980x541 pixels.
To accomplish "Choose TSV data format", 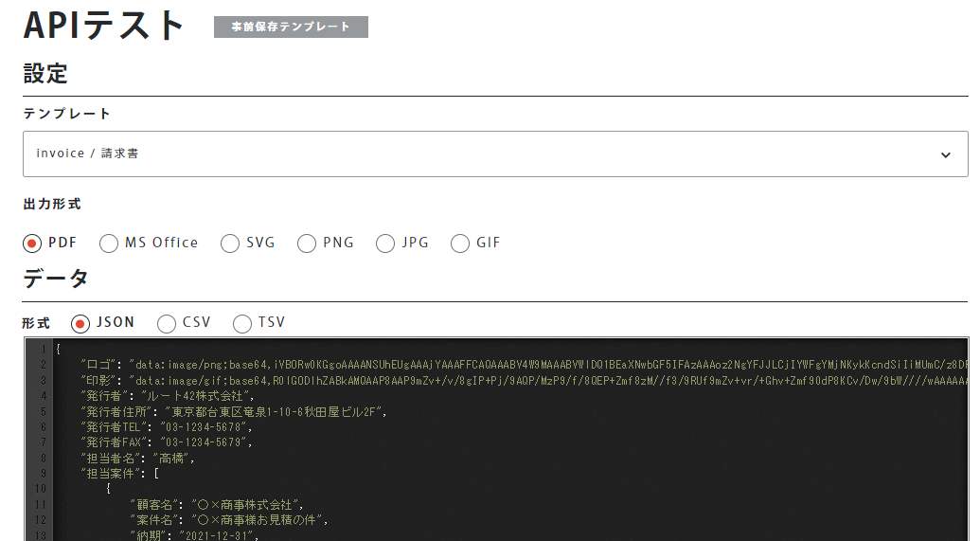I will click(242, 323).
